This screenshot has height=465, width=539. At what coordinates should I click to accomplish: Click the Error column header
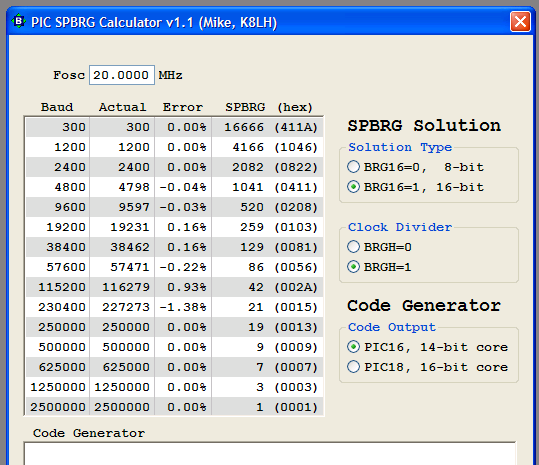click(x=183, y=107)
